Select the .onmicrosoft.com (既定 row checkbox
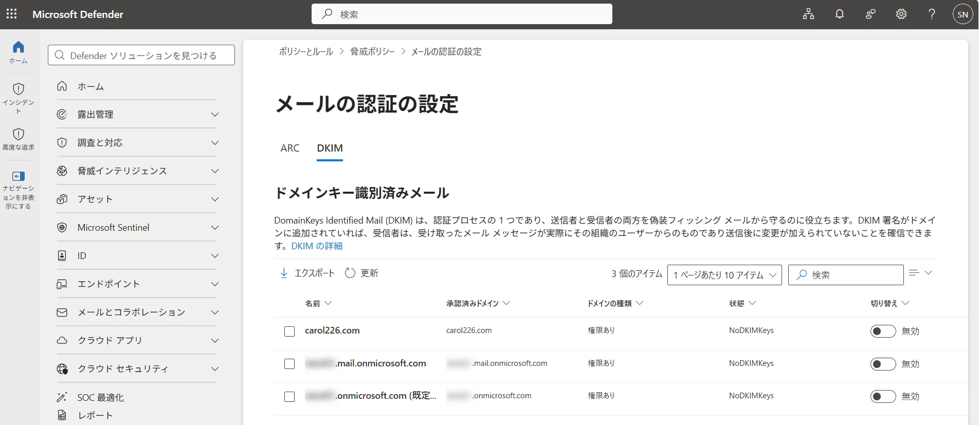Viewport: 980px width, 425px height. pyautogui.click(x=289, y=397)
